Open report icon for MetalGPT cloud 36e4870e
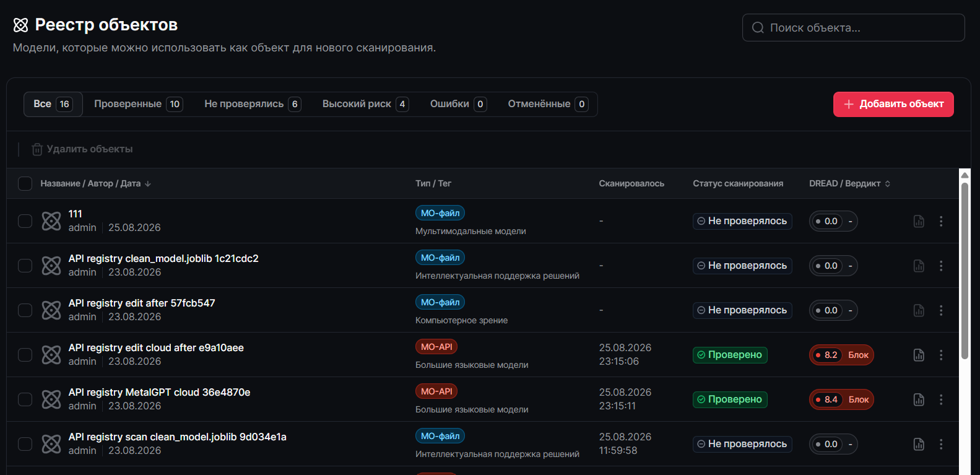The height and width of the screenshot is (475, 980). click(919, 399)
